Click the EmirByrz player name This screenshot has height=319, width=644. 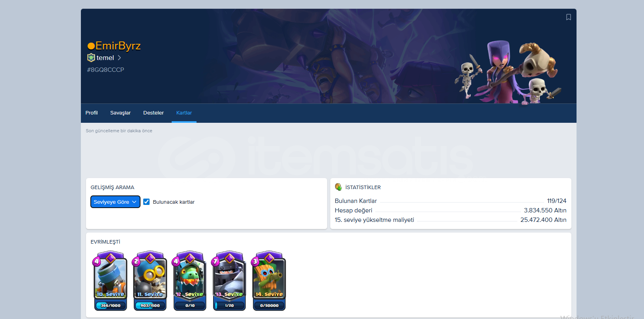click(x=114, y=46)
